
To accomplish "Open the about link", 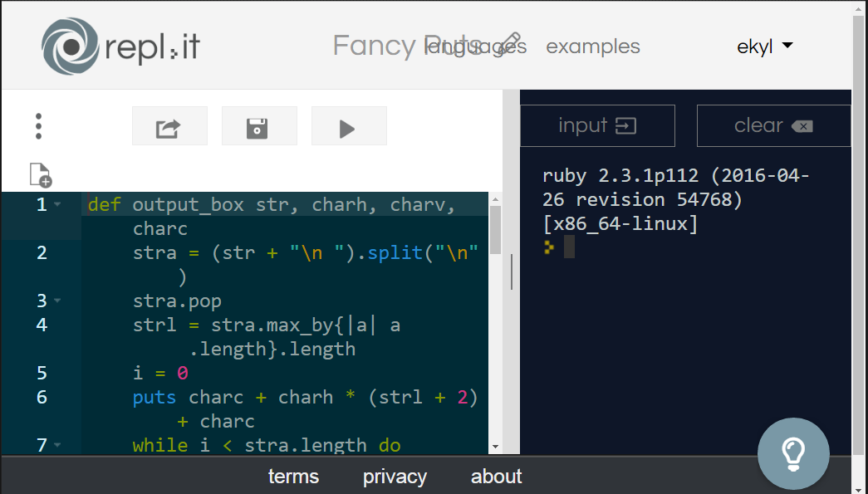I will point(496,477).
